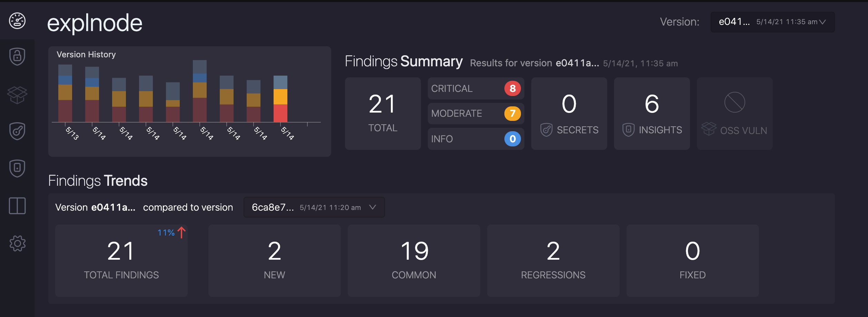Click the 'Results for version e0411a...' text

(x=534, y=63)
